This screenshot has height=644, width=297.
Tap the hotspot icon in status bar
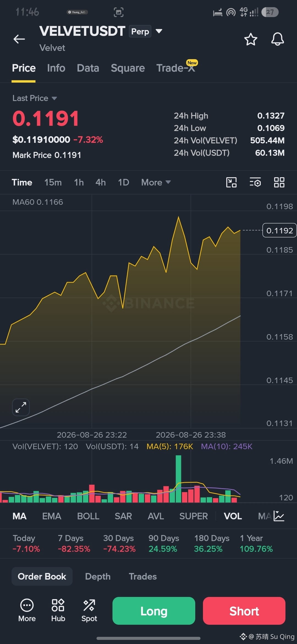tap(231, 12)
